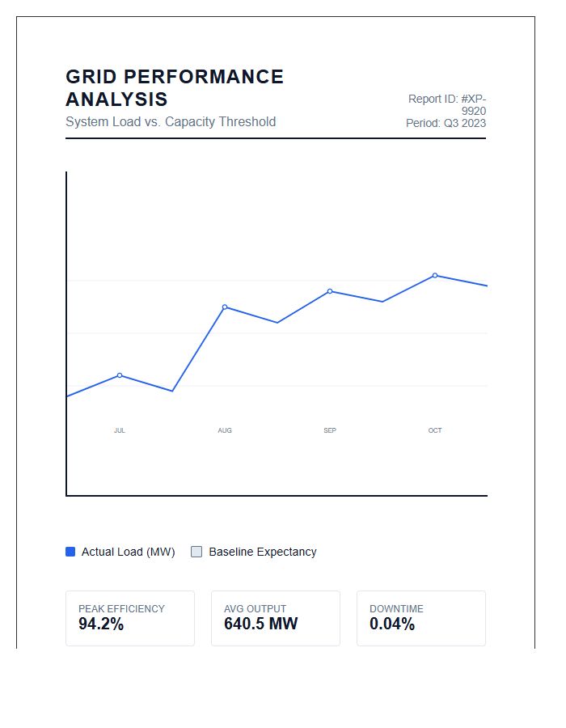Click the Grid Performance Analysis title
Viewport: 566px width, 728px height.
click(175, 87)
